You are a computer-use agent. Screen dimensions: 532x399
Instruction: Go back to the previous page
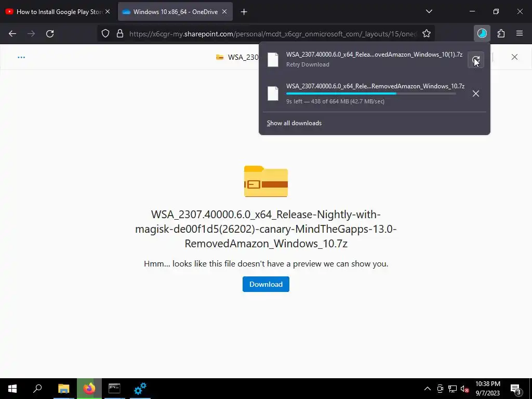[x=12, y=34]
